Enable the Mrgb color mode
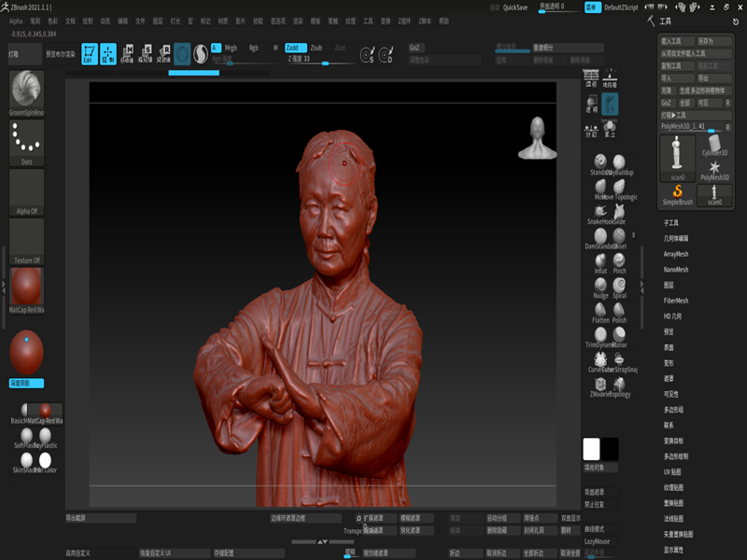The height and width of the screenshot is (560, 747). point(231,47)
